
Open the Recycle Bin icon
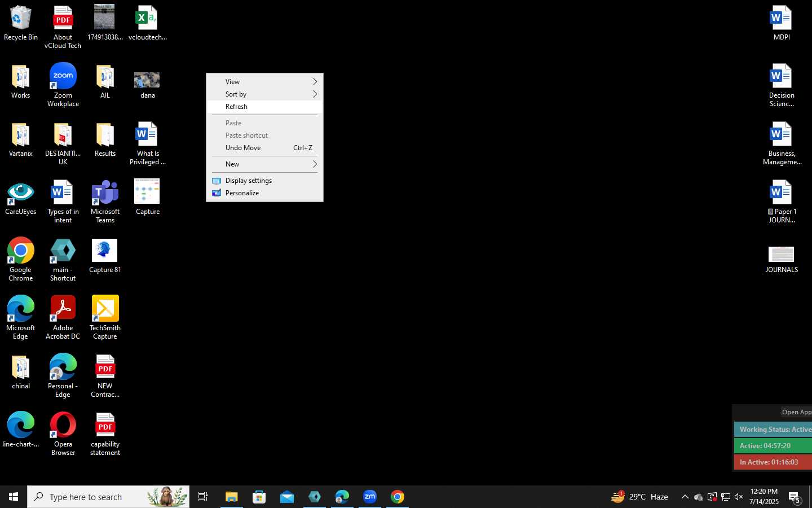point(21,23)
